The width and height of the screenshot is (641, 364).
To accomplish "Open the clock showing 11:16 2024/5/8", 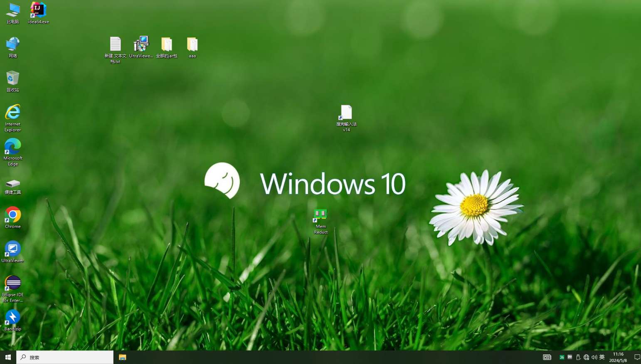I will pos(618,357).
